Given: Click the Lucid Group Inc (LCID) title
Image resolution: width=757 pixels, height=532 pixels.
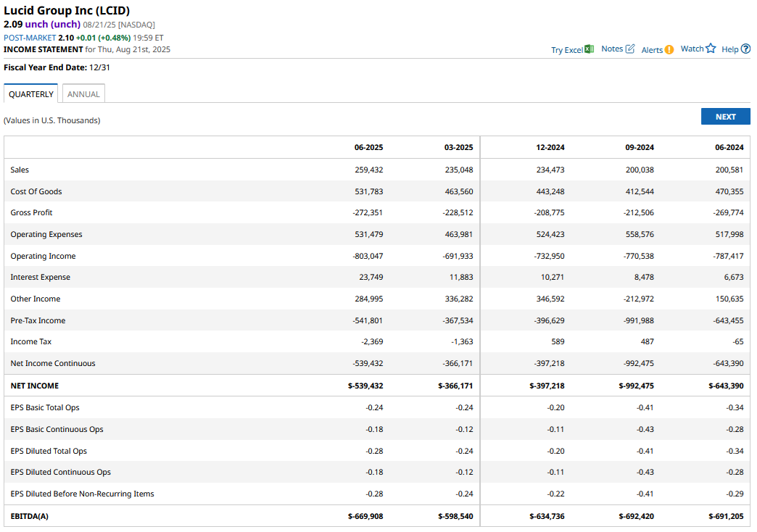Looking at the screenshot, I should pyautogui.click(x=67, y=11).
